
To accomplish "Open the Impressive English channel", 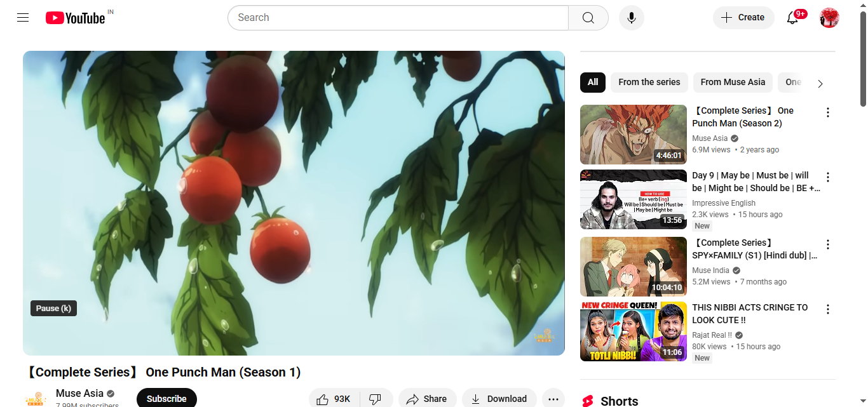I will [724, 203].
